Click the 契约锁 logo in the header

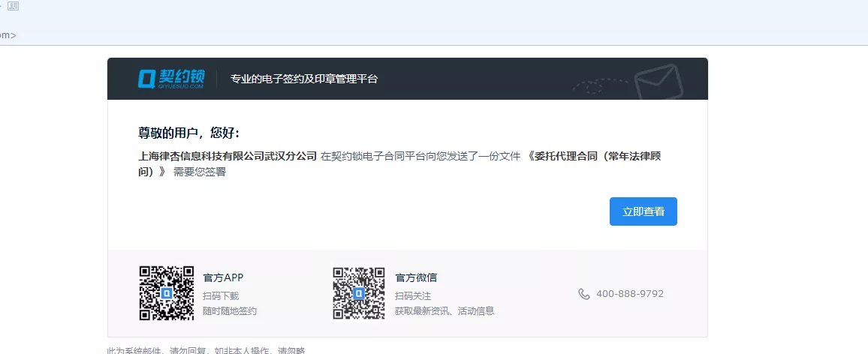click(x=171, y=78)
